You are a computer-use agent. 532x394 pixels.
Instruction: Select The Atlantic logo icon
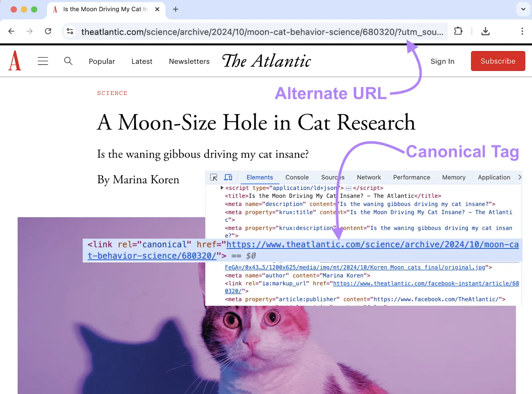(15, 61)
